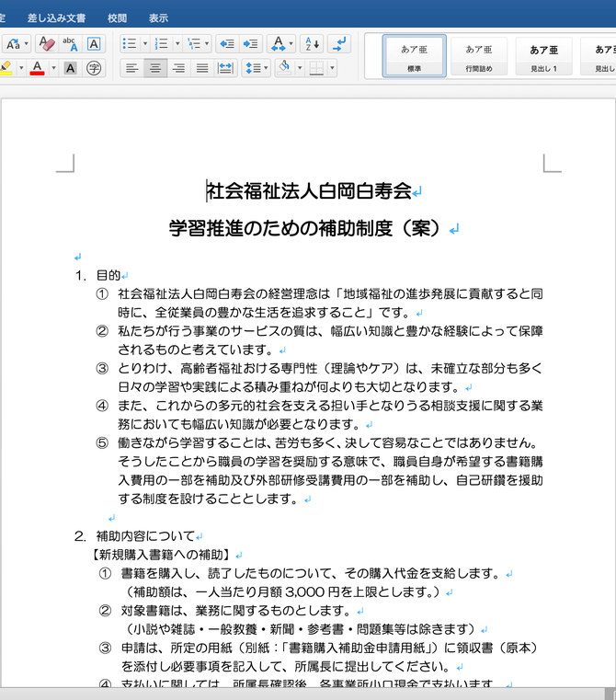Click line starting とりわけ、高齢者福祉

[x=330, y=368]
